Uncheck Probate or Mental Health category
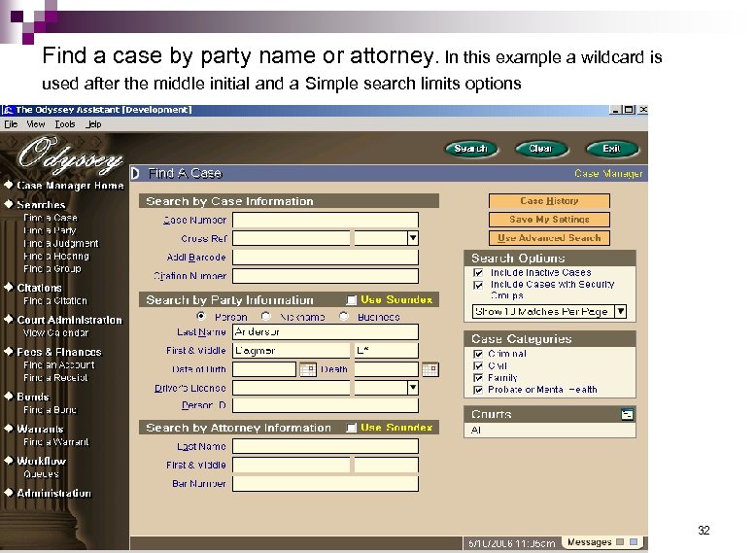The image size is (756, 553). 478,390
